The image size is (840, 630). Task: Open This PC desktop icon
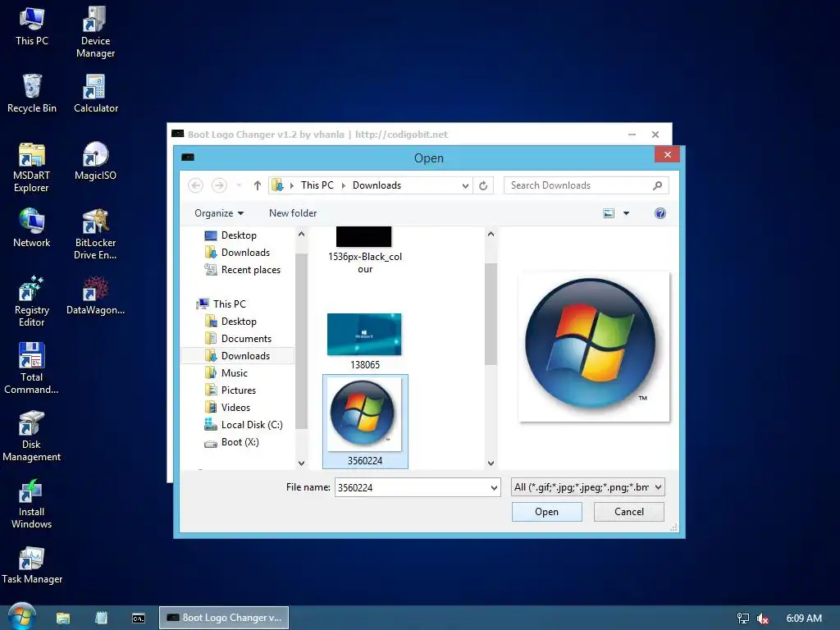32,25
